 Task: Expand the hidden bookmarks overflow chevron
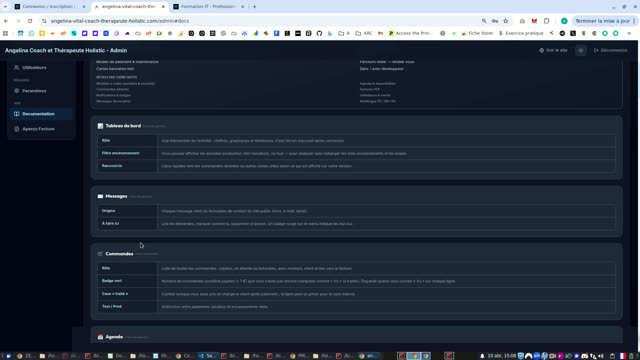[x=629, y=33]
